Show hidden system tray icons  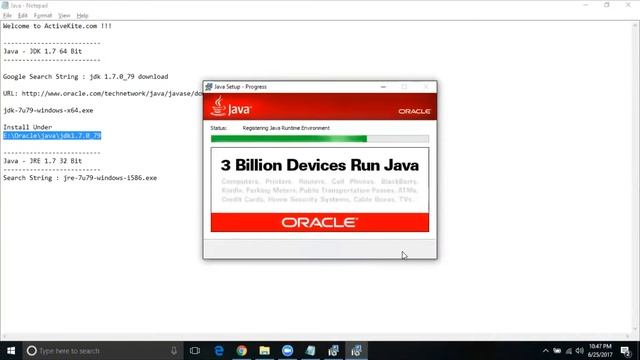tap(546, 351)
